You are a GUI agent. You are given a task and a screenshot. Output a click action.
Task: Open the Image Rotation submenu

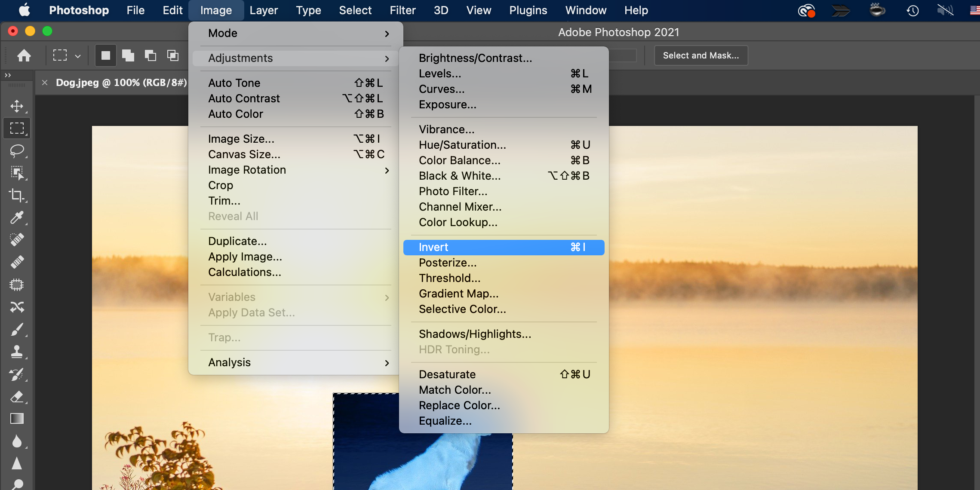point(247,170)
